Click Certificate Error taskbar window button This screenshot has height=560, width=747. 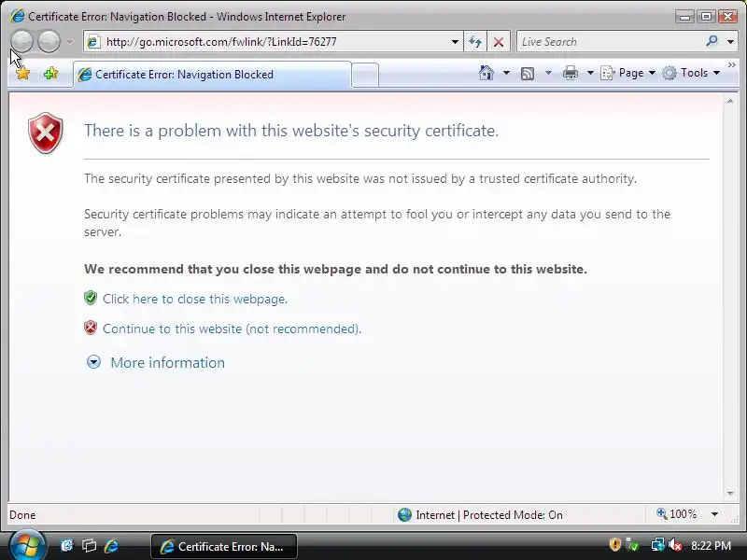pyautogui.click(x=224, y=546)
